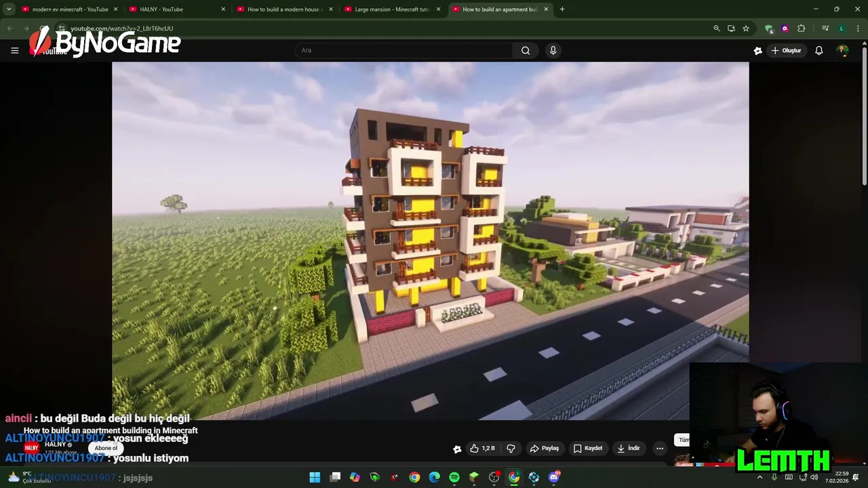Open Task View on the taskbar

click(335, 477)
